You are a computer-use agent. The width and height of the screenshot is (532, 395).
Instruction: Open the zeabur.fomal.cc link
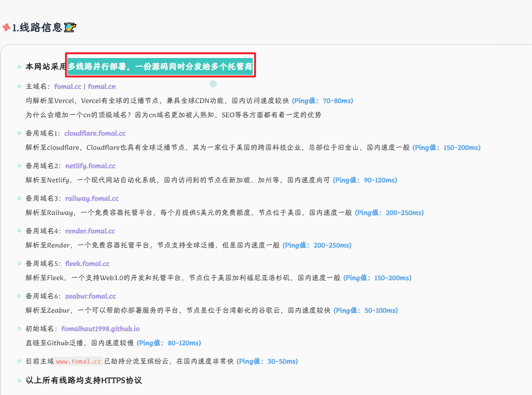tap(91, 296)
